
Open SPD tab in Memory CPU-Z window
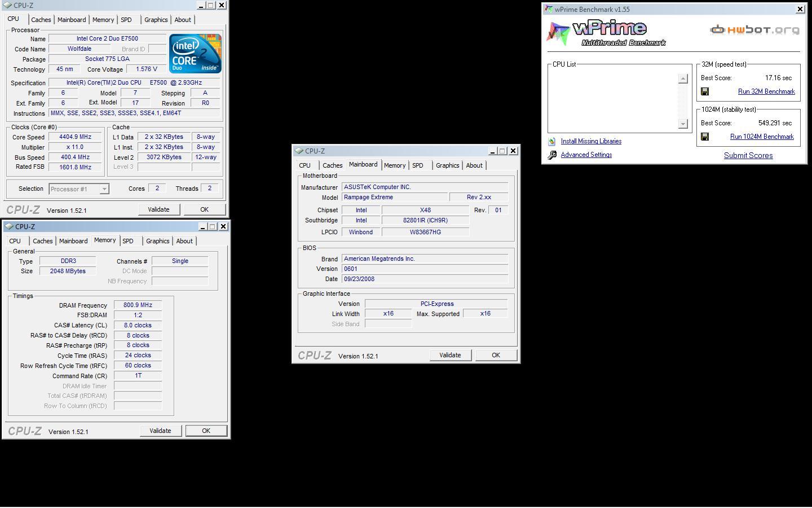click(x=128, y=241)
